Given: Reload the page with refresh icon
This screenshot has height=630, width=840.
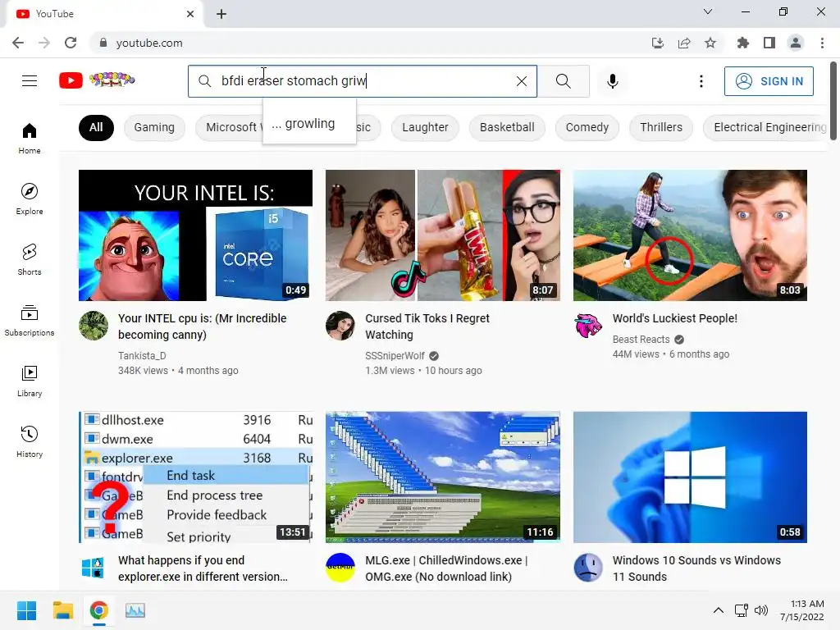Looking at the screenshot, I should (x=71, y=43).
